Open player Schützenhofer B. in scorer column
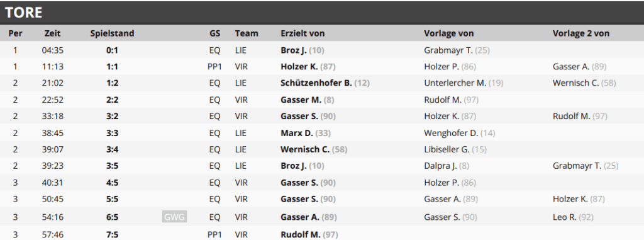Image resolution: width=644 pixels, height=240 pixels. click(x=316, y=83)
